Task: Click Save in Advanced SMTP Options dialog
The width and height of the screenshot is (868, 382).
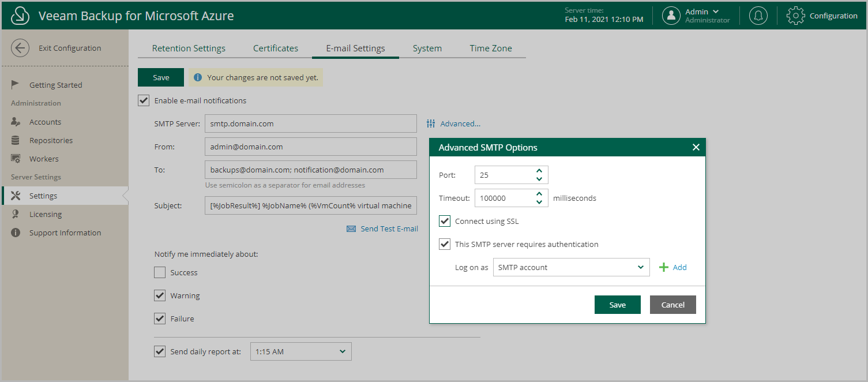Action: click(617, 305)
